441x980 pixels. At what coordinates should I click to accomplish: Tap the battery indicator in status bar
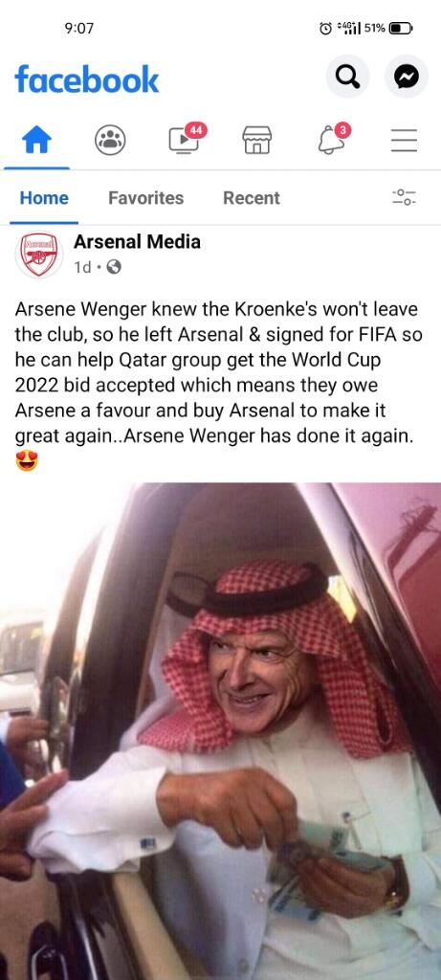pyautogui.click(x=401, y=28)
